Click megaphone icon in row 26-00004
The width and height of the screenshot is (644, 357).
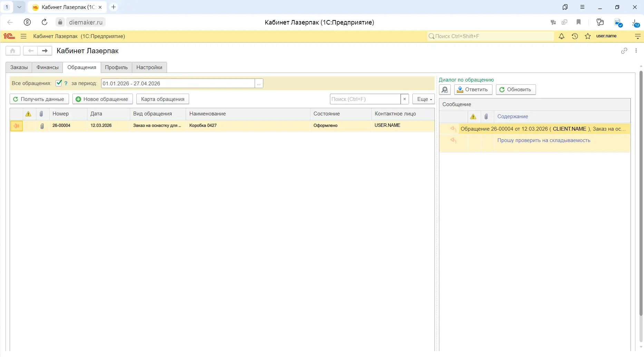(17, 126)
